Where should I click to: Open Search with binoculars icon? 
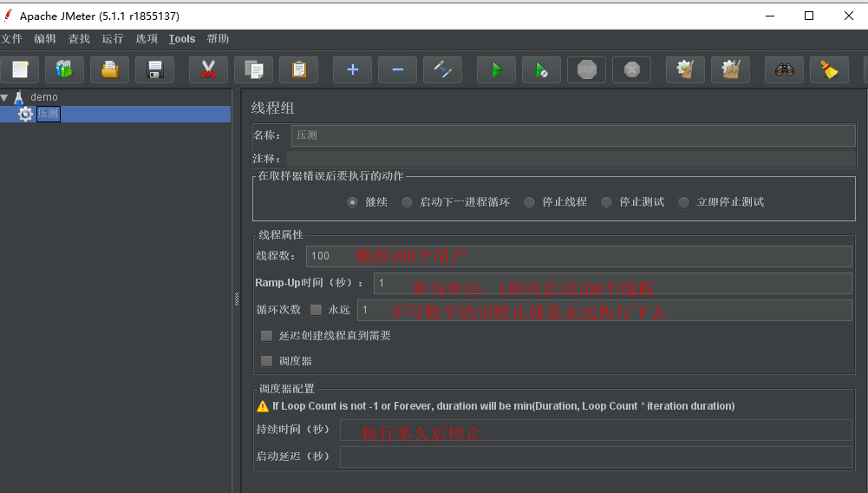tap(785, 69)
